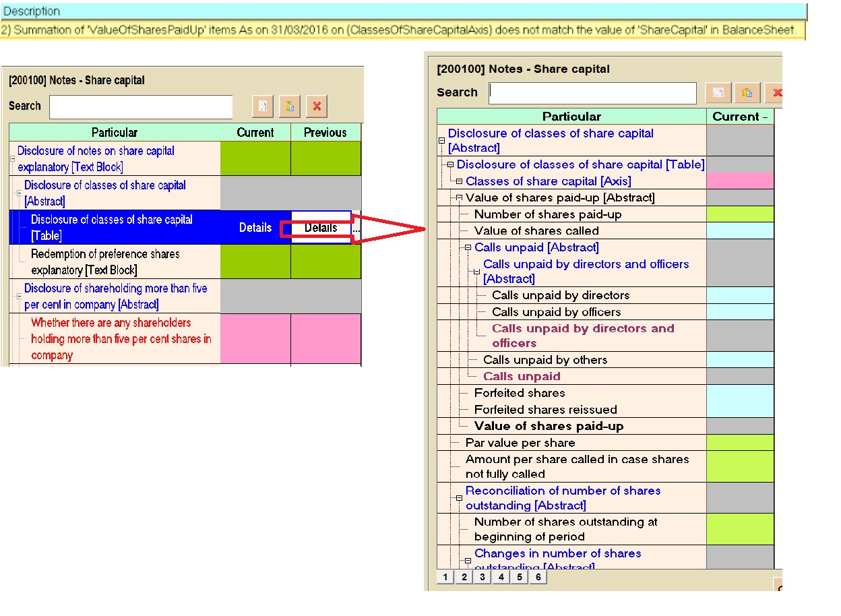Switch to page tab 2

click(x=464, y=578)
